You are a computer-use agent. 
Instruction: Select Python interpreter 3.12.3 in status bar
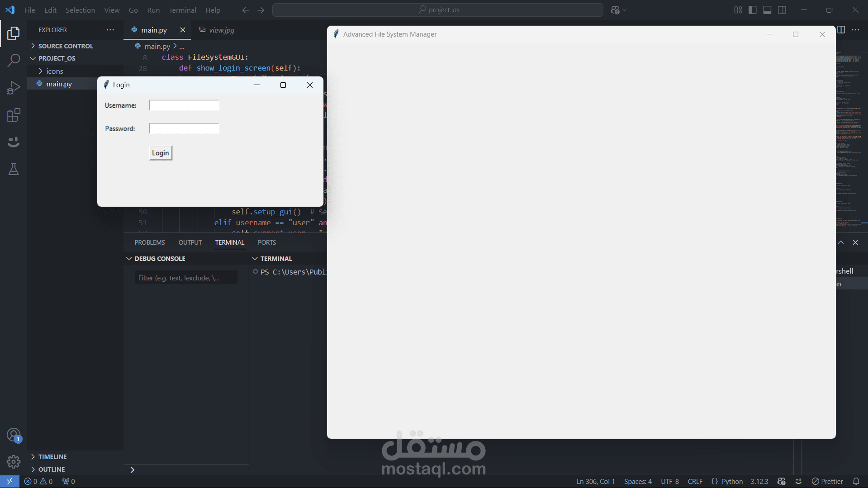tap(759, 481)
